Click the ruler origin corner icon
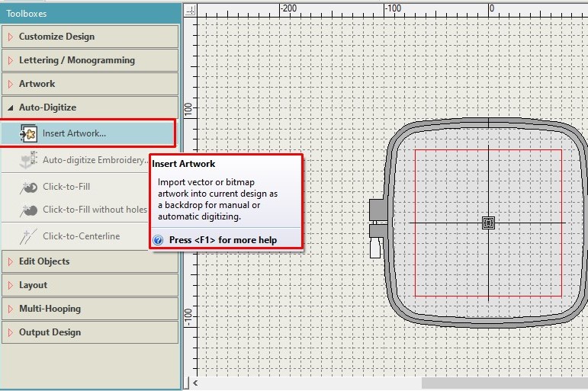Screen dimensions: 588x391 190,10
